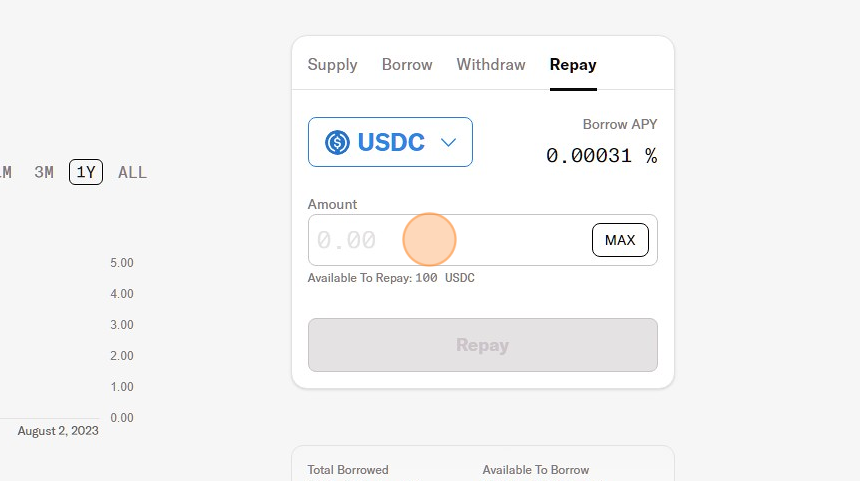Expand the USDC token dropdown chevron
The height and width of the screenshot is (481, 860).
(449, 142)
